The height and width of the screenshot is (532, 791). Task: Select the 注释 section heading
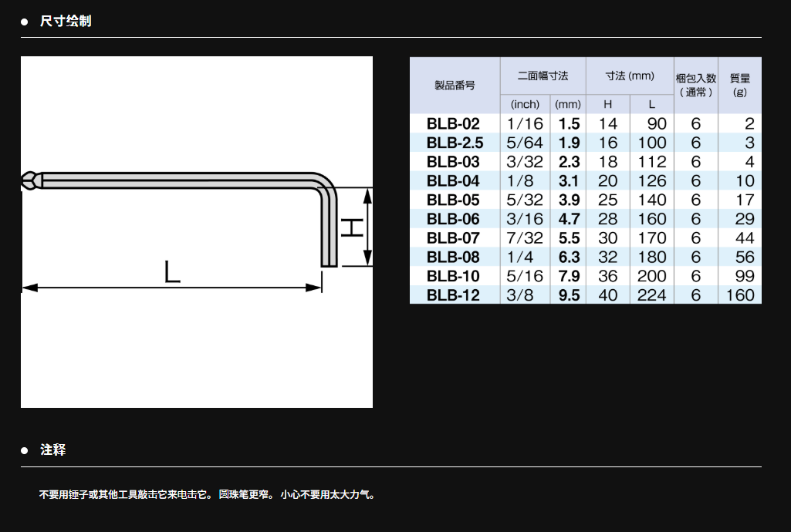(53, 450)
